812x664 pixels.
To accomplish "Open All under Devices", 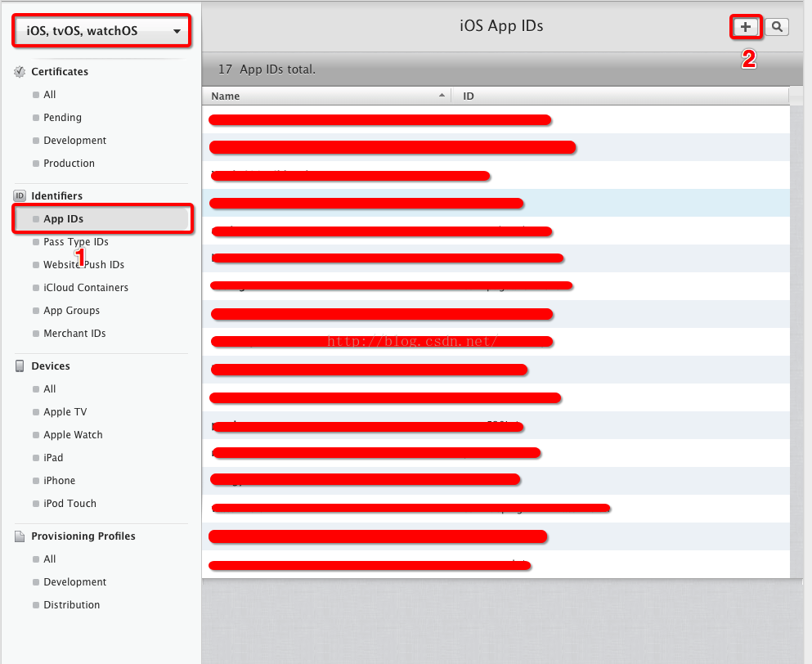I will 49,389.
